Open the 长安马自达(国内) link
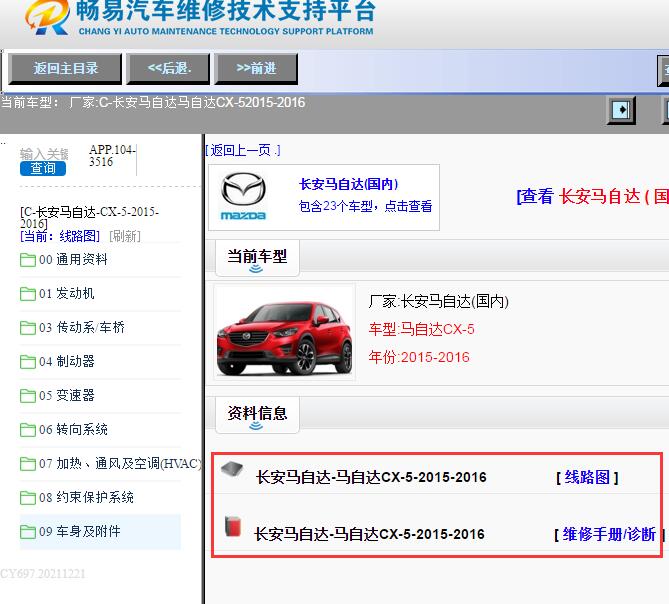The image size is (669, 604). (x=349, y=184)
